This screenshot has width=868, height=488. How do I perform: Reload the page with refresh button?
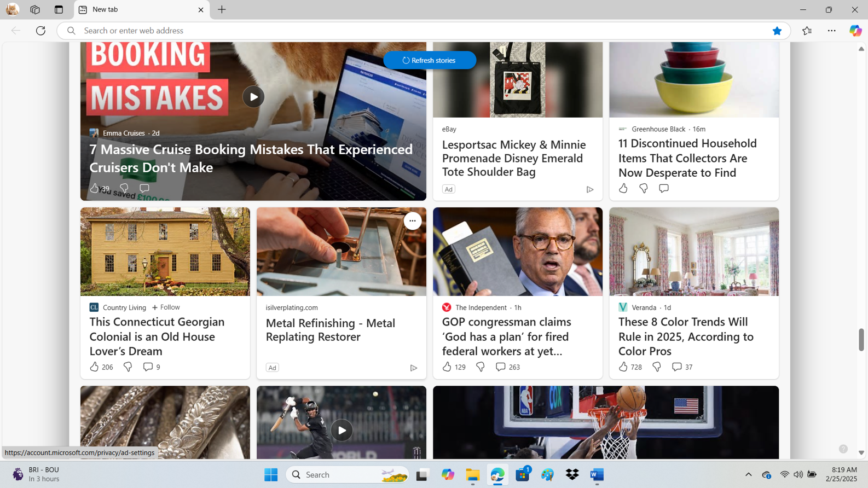[40, 31]
